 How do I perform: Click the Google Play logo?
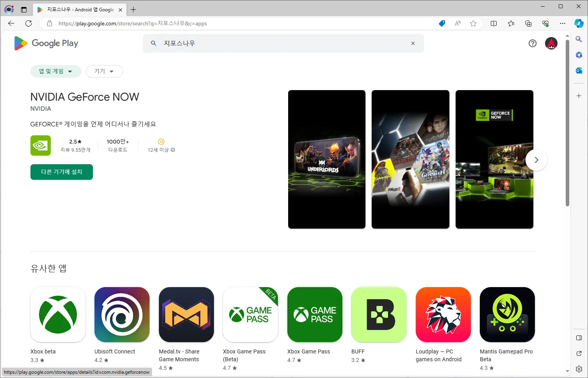click(x=46, y=43)
